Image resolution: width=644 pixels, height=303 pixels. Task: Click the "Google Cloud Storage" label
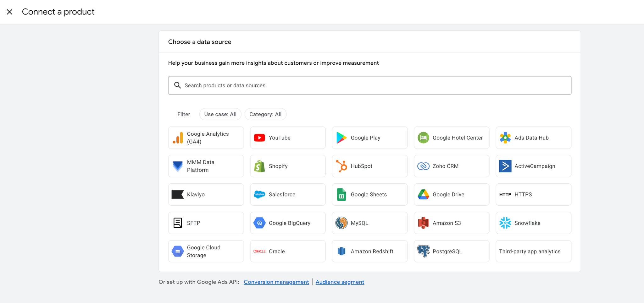click(204, 252)
